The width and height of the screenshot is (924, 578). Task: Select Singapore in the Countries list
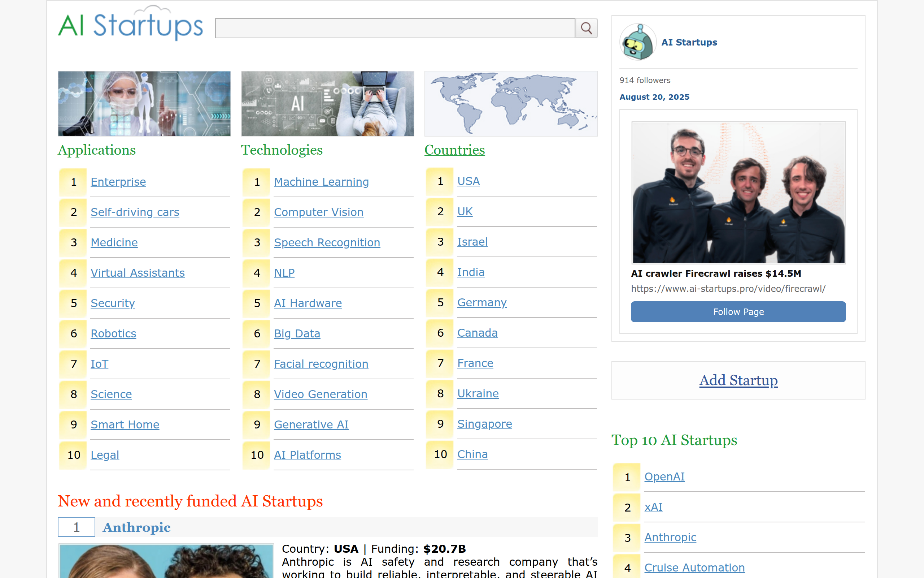(x=484, y=423)
